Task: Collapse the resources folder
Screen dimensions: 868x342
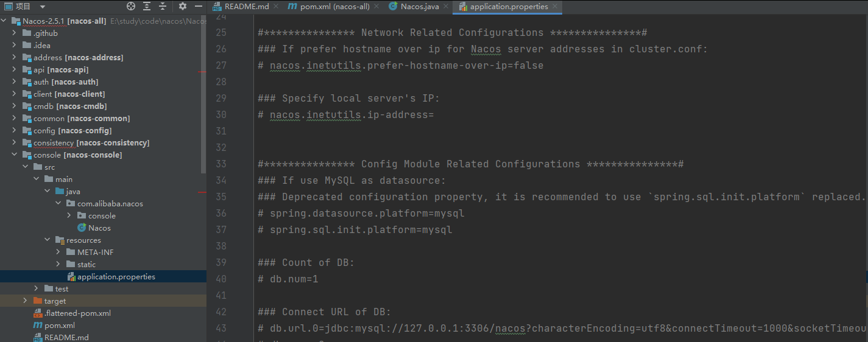Action: pos(47,240)
